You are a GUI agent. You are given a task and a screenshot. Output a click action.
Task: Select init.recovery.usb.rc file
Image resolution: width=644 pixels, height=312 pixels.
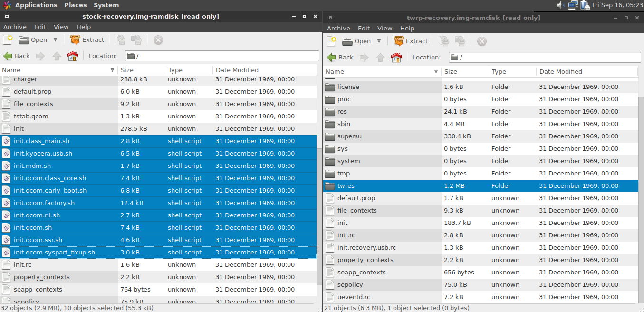point(481,248)
